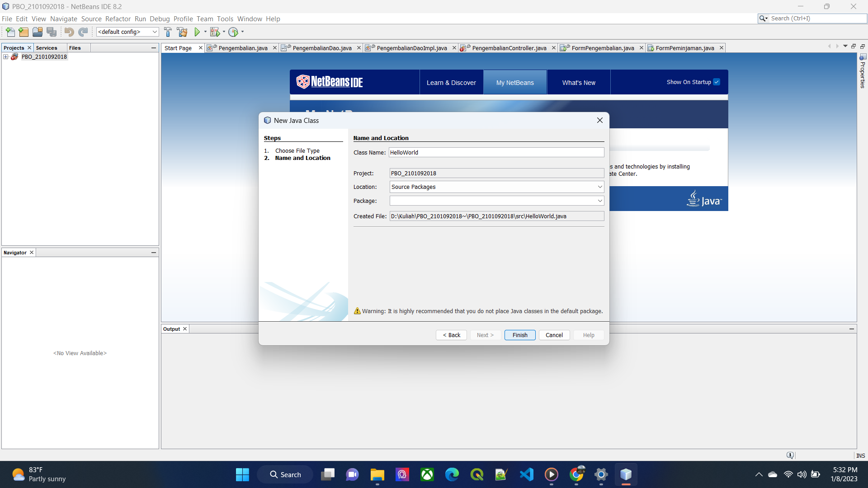Screen dimensions: 868x488
Task: Click the Finish button
Action: 519,335
